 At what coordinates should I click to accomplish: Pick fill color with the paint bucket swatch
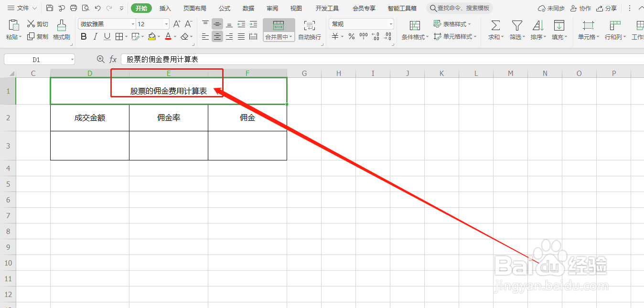click(151, 36)
